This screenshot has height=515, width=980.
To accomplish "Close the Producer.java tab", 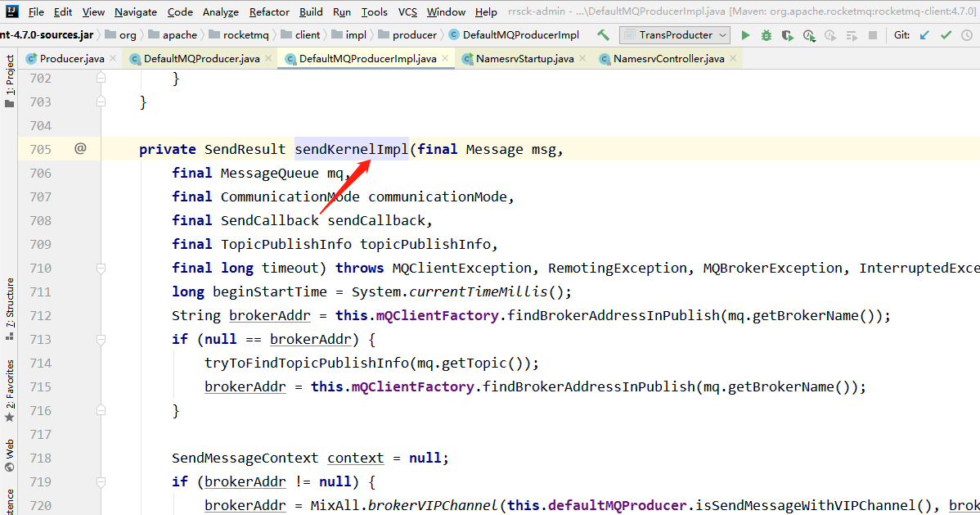I will [113, 58].
